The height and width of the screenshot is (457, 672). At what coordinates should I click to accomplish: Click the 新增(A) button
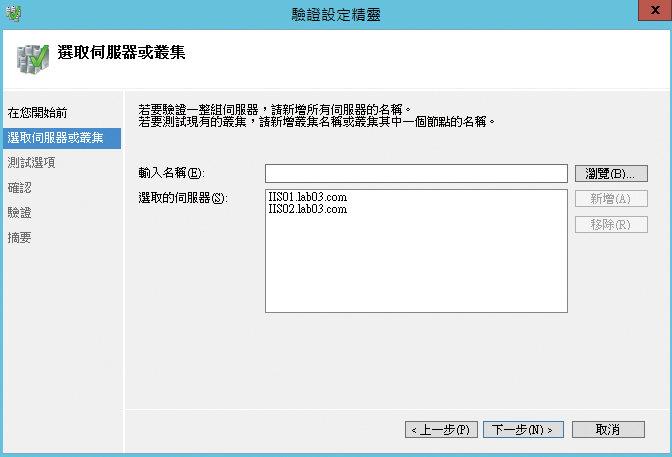(611, 198)
